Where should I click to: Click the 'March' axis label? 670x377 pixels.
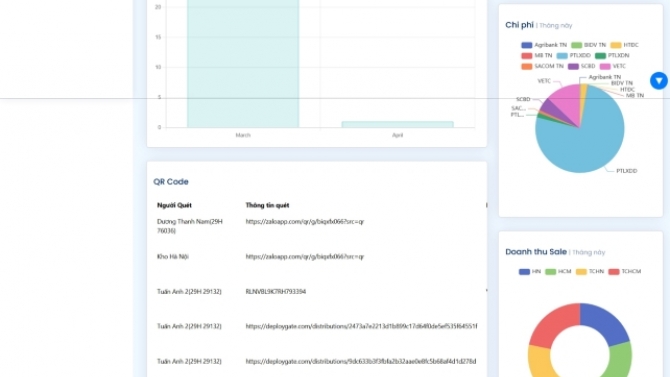tap(243, 135)
